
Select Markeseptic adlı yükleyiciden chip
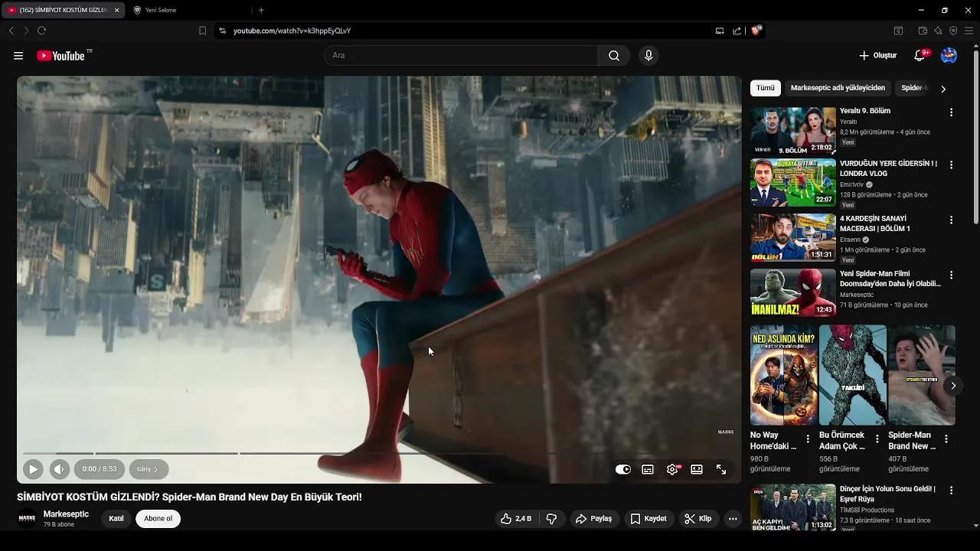[x=838, y=88]
